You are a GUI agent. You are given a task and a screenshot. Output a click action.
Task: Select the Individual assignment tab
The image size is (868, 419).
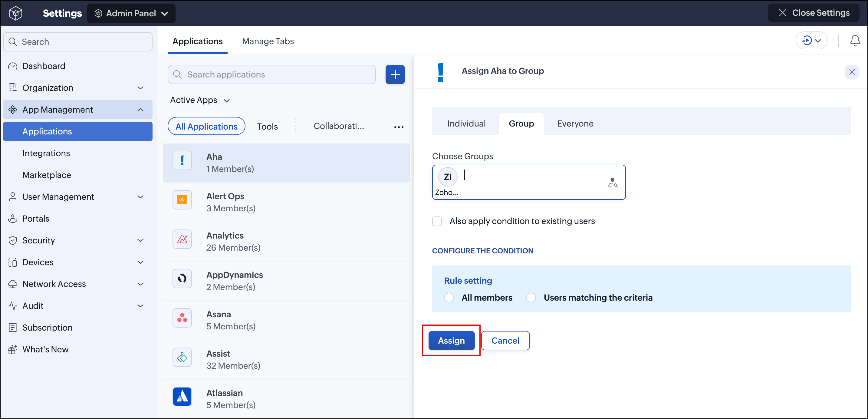click(x=466, y=124)
